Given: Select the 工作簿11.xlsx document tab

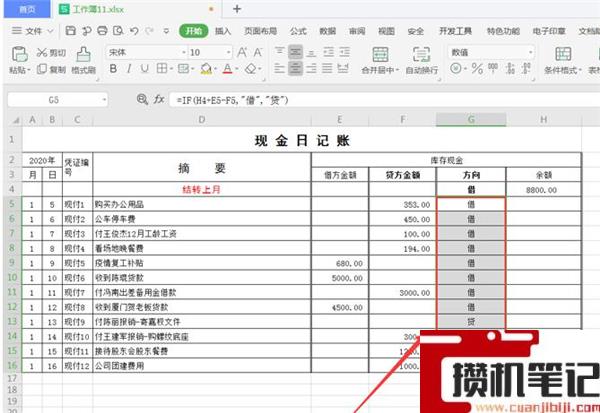Looking at the screenshot, I should pyautogui.click(x=136, y=9).
